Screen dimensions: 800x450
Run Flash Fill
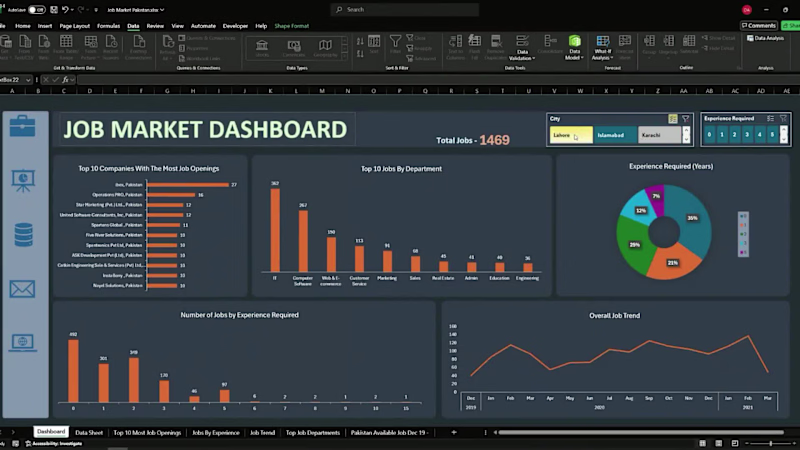click(x=474, y=47)
